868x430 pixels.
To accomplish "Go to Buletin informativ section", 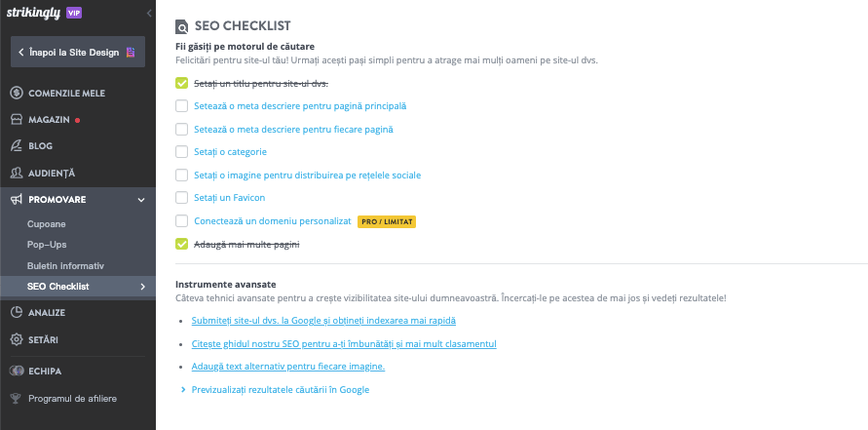I will pos(65,265).
